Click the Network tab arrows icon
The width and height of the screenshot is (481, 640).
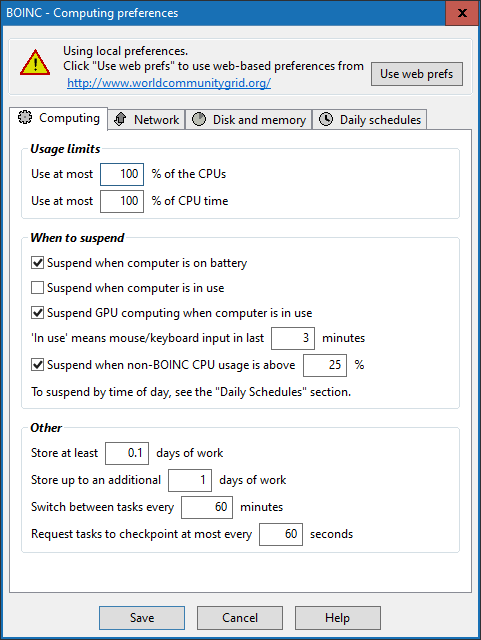120,119
